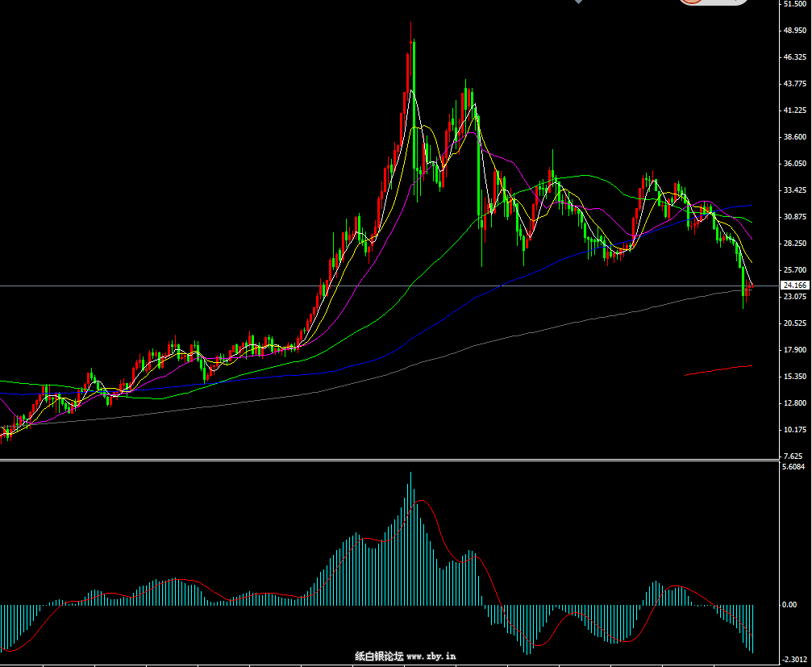Click the -2.3012 indicator scale label

[x=794, y=661]
